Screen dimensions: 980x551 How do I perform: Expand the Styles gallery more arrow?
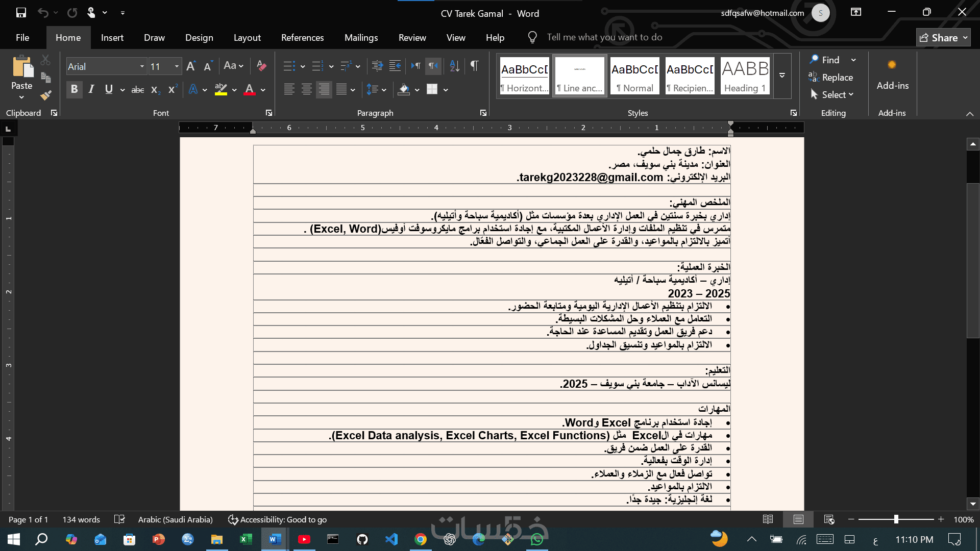(782, 76)
